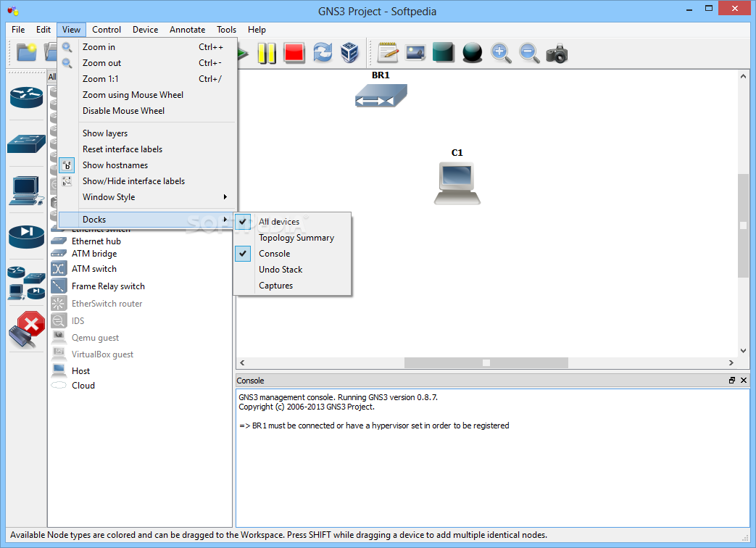Expand the Window Style submenu

[x=147, y=197]
